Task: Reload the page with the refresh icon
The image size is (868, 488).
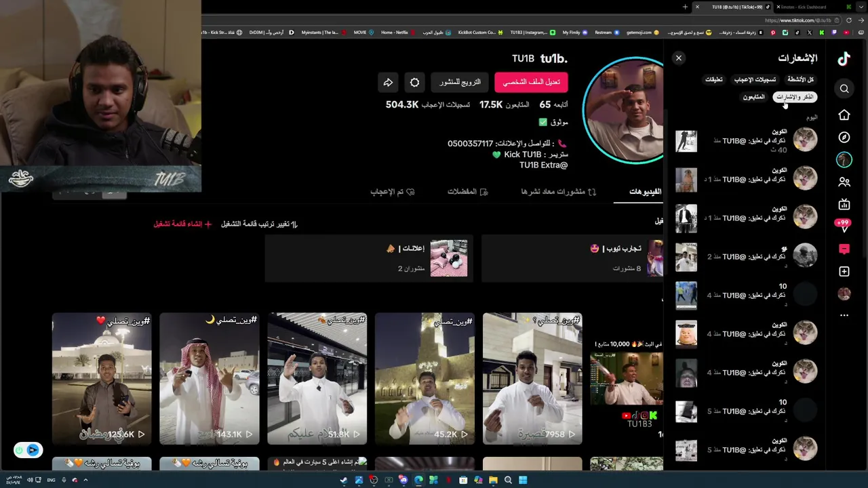Action: pyautogui.click(x=848, y=20)
